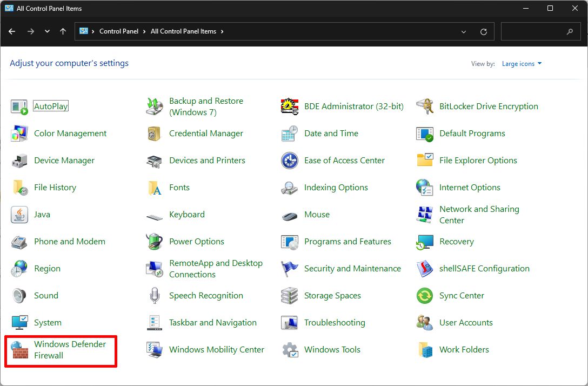The width and height of the screenshot is (588, 386).
Task: Click the refresh button in address bar
Action: pos(484,32)
